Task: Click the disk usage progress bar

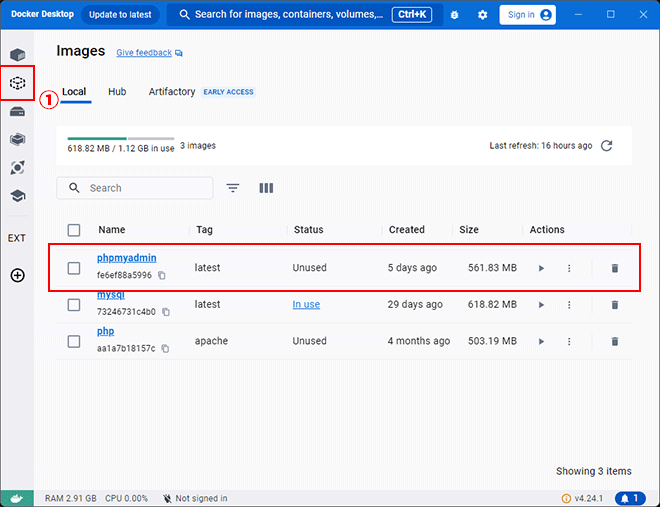Action: (121, 138)
